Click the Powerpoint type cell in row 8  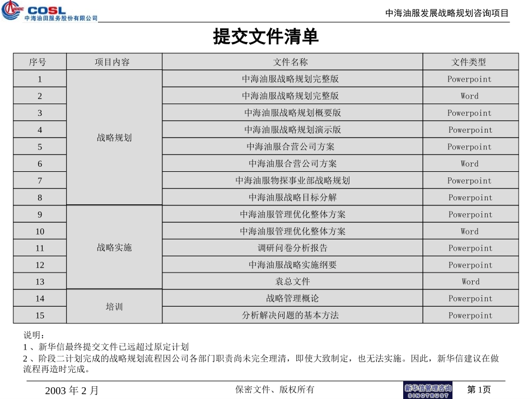pyautogui.click(x=470, y=198)
